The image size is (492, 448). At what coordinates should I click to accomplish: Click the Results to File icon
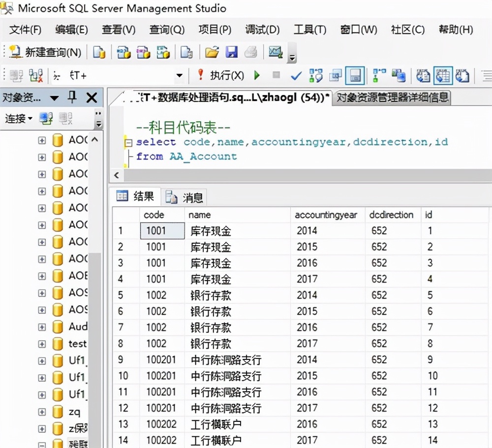click(x=461, y=75)
